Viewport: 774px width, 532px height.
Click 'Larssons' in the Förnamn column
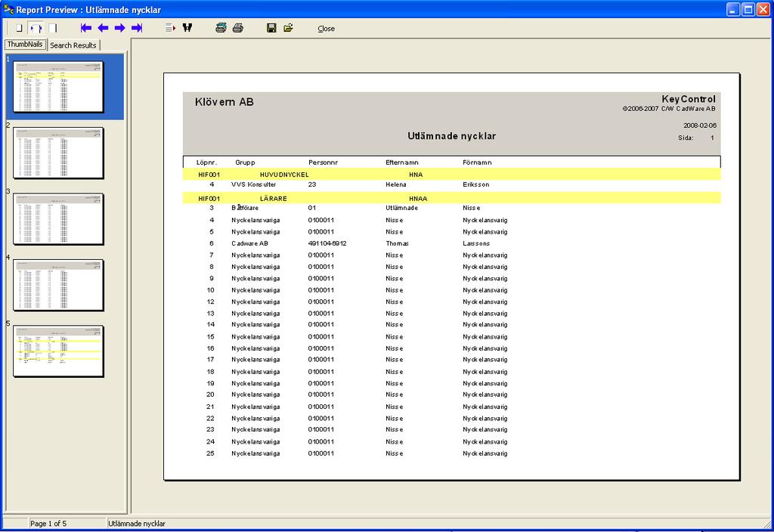tap(476, 244)
